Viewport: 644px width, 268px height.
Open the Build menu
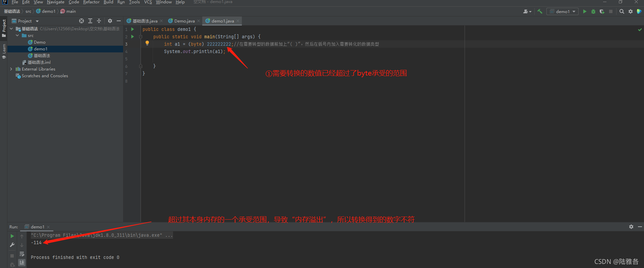(x=108, y=2)
